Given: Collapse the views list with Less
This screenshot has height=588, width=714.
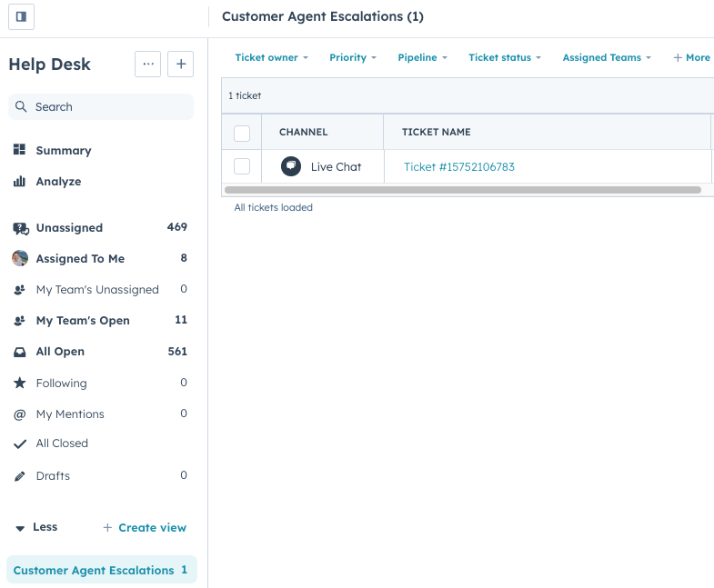Looking at the screenshot, I should 36,527.
